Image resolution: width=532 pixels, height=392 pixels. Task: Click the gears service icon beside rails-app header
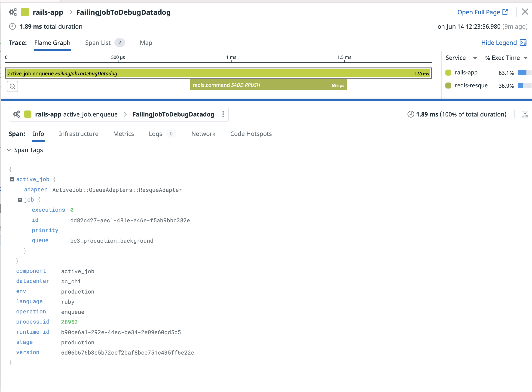(13, 12)
